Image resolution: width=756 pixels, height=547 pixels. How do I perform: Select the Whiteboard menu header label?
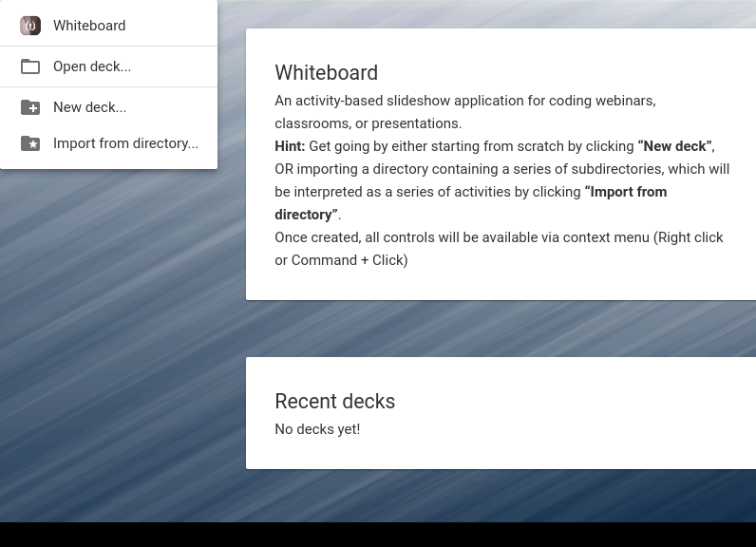click(x=89, y=26)
